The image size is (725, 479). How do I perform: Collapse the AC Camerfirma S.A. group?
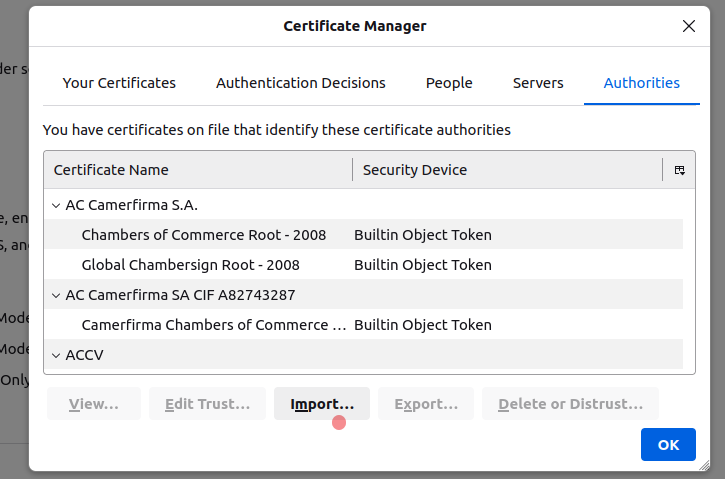(x=55, y=205)
